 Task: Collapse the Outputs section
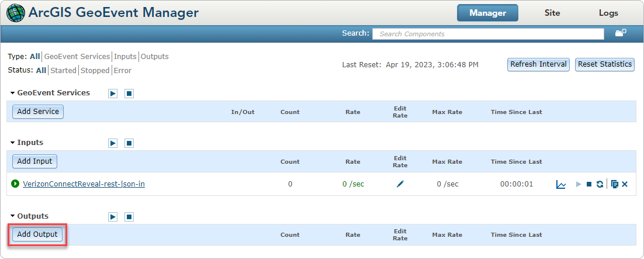pos(13,216)
